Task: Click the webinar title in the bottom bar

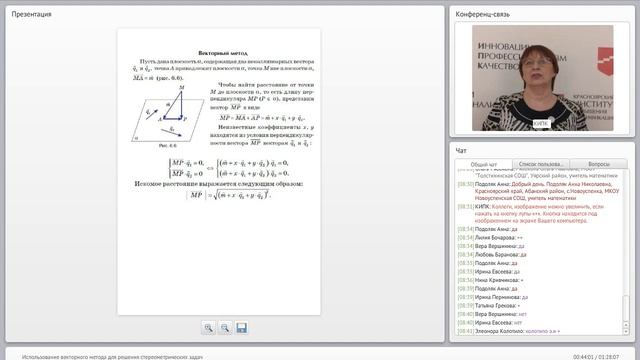Action: (112, 357)
